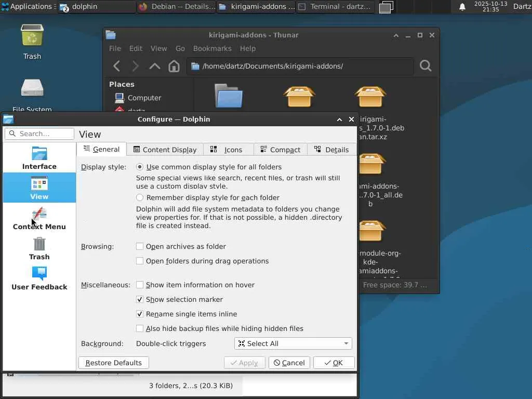This screenshot has height=399, width=532.
Task: Go forward in Thunar navigation
Action: [x=136, y=66]
